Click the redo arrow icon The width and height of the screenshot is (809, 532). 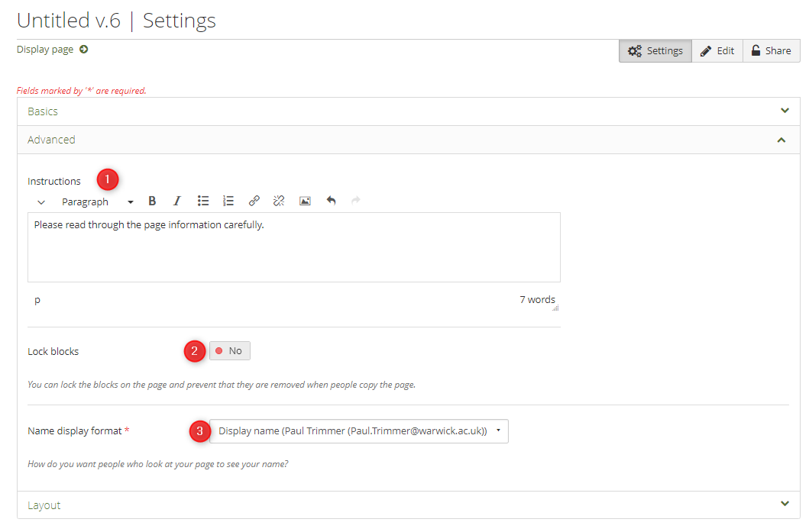point(355,202)
